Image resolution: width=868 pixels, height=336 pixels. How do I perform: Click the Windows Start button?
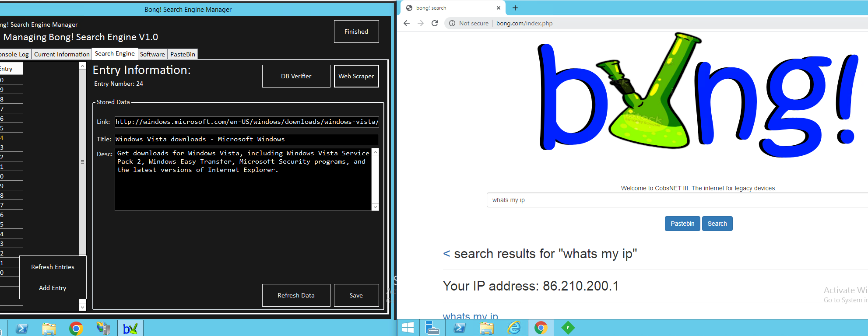pos(408,328)
